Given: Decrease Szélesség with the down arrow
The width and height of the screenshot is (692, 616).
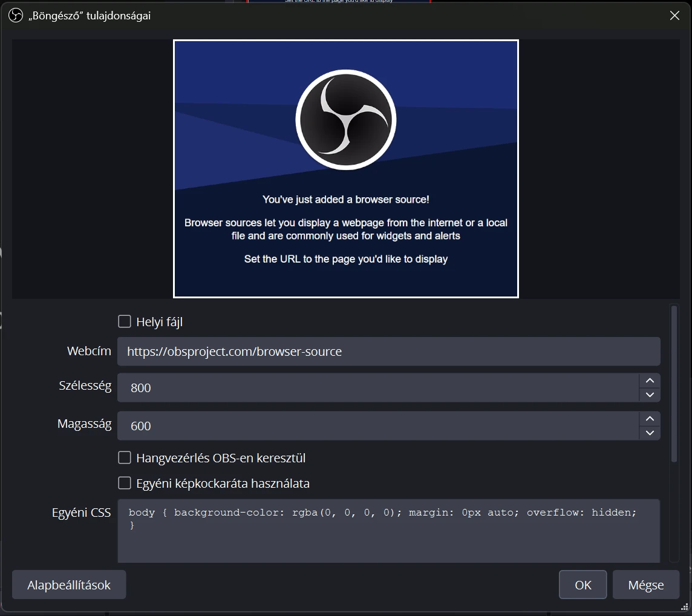Looking at the screenshot, I should 650,395.
